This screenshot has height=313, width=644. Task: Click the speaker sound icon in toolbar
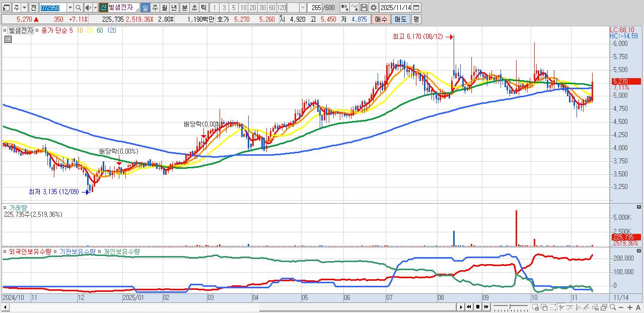[x=88, y=8]
